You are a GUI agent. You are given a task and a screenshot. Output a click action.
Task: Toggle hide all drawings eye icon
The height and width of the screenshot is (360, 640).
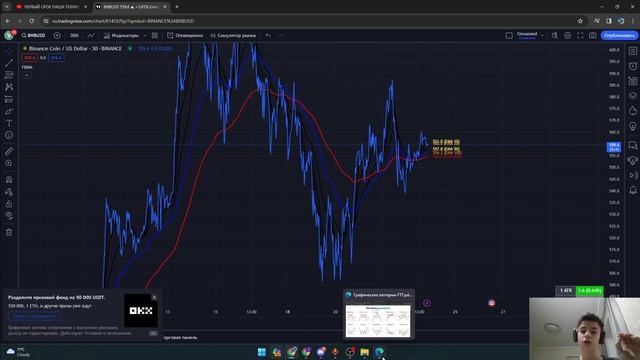pyautogui.click(x=9, y=216)
